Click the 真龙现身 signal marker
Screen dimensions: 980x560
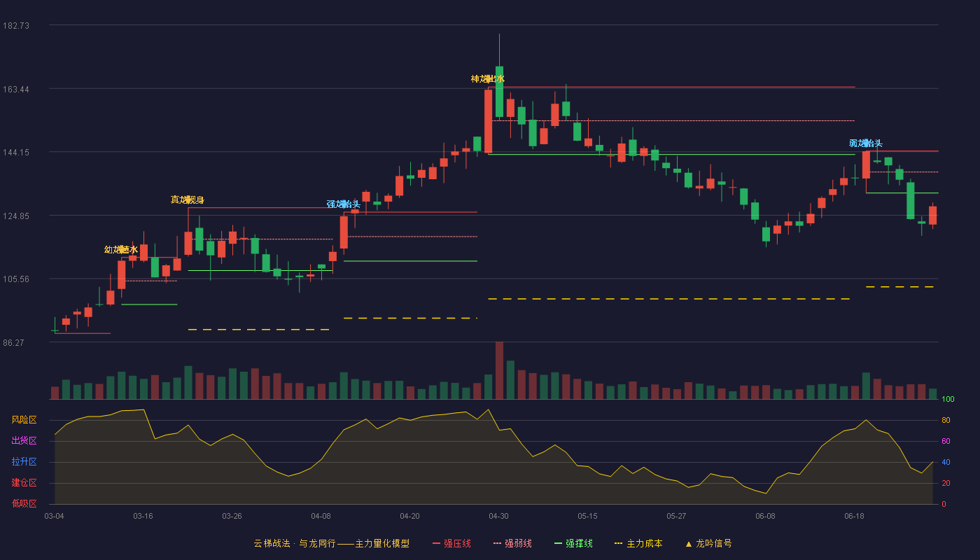188,200
